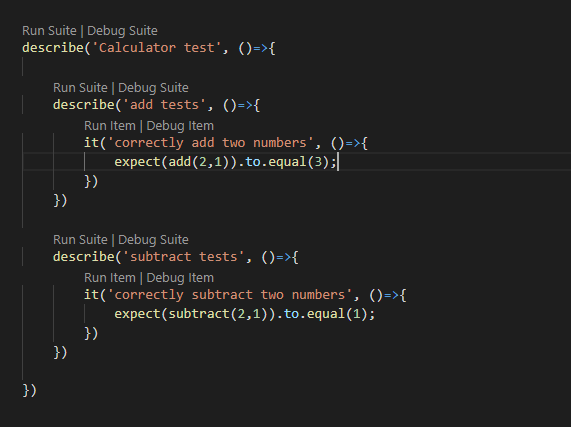This screenshot has width=571, height=427.
Task: Run Item for 'correctly subtract two numbers'
Action: [110, 278]
